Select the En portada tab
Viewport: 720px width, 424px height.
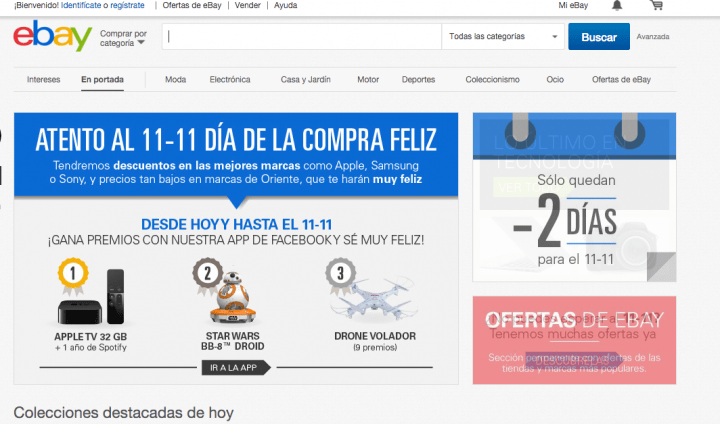pos(102,79)
